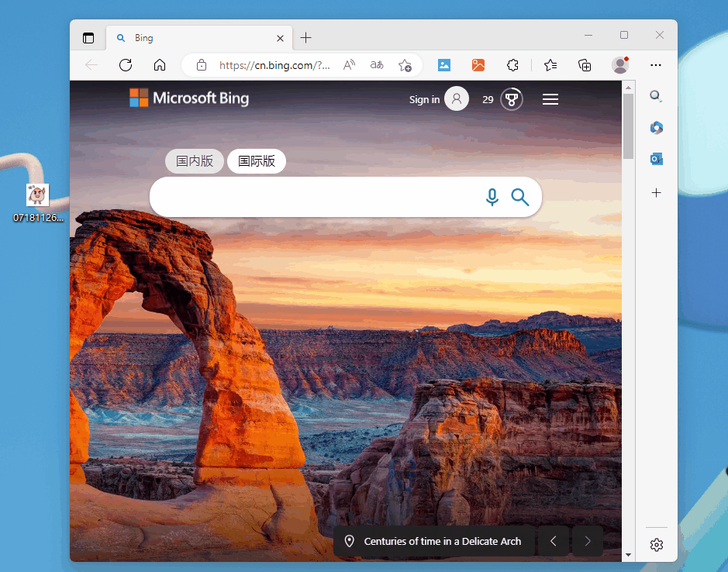Activate voice search with the microphone icon
Screen dimensions: 728x572
tap(492, 198)
